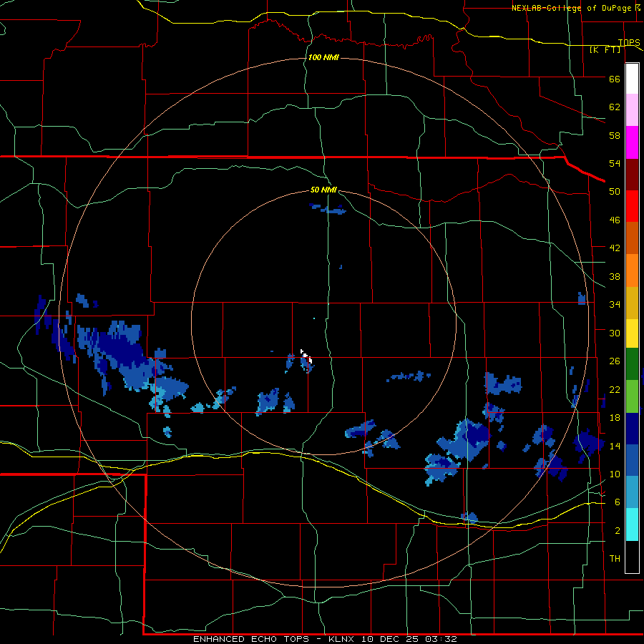This screenshot has width=644, height=644.
Task: Click the ENHANCED ECHO TOPS KLNX caption
Action: [325, 639]
